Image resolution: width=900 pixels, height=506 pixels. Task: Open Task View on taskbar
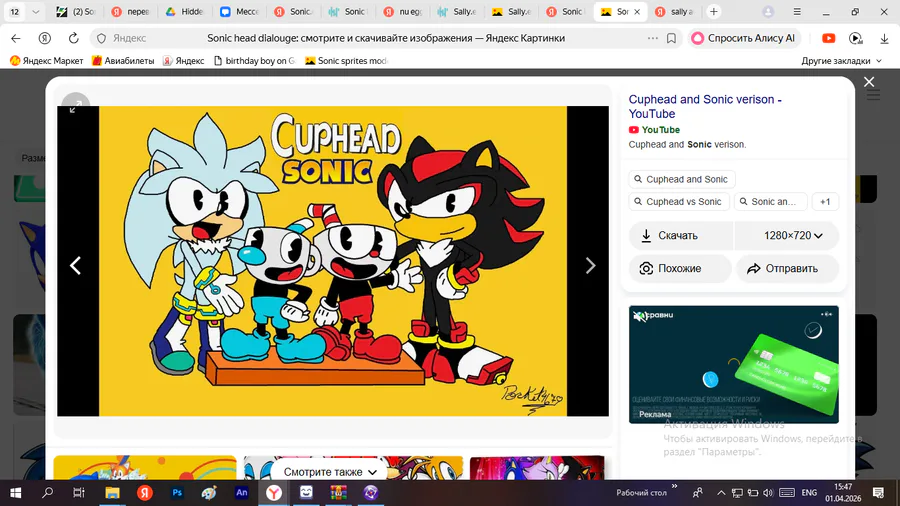79,493
